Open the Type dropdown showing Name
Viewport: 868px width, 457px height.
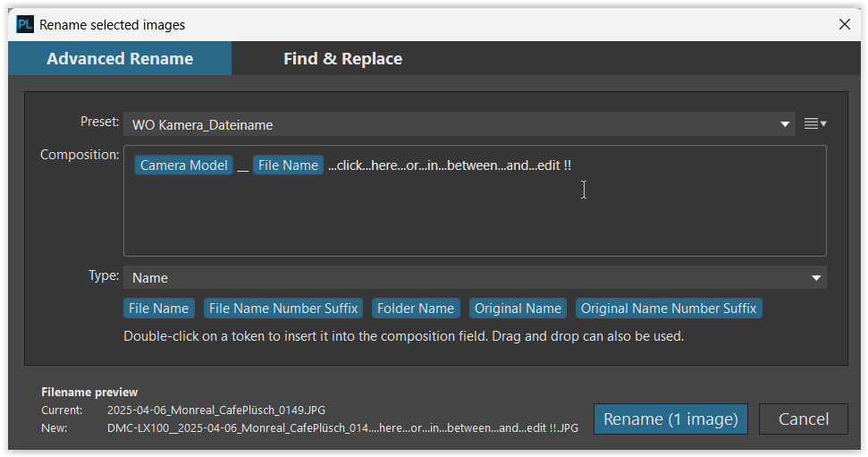pyautogui.click(x=474, y=278)
